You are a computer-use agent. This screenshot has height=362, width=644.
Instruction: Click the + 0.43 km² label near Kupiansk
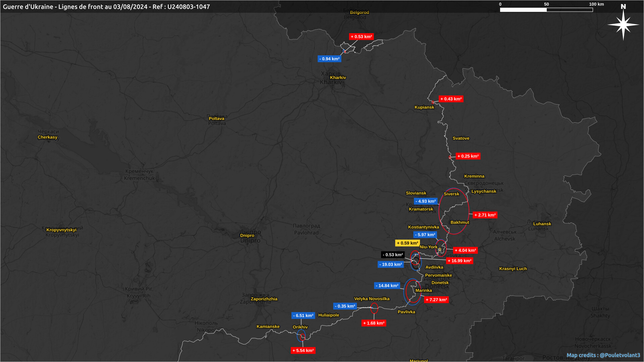[451, 99]
